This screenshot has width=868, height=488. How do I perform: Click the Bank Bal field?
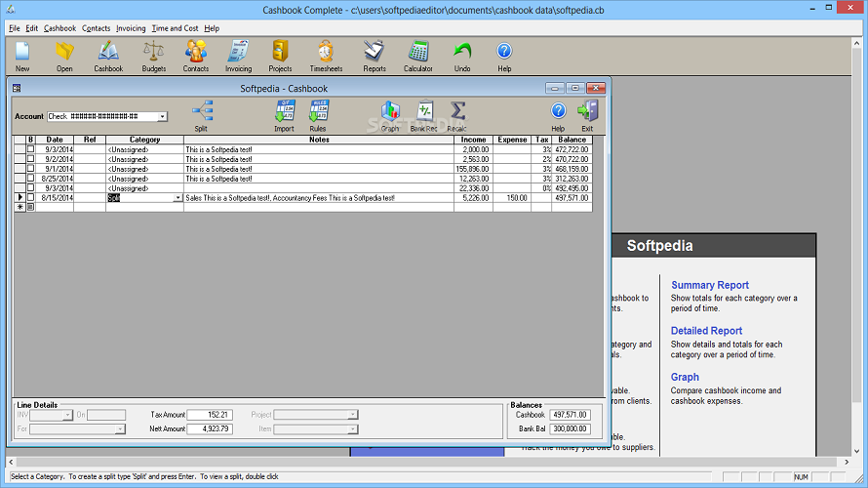(571, 428)
